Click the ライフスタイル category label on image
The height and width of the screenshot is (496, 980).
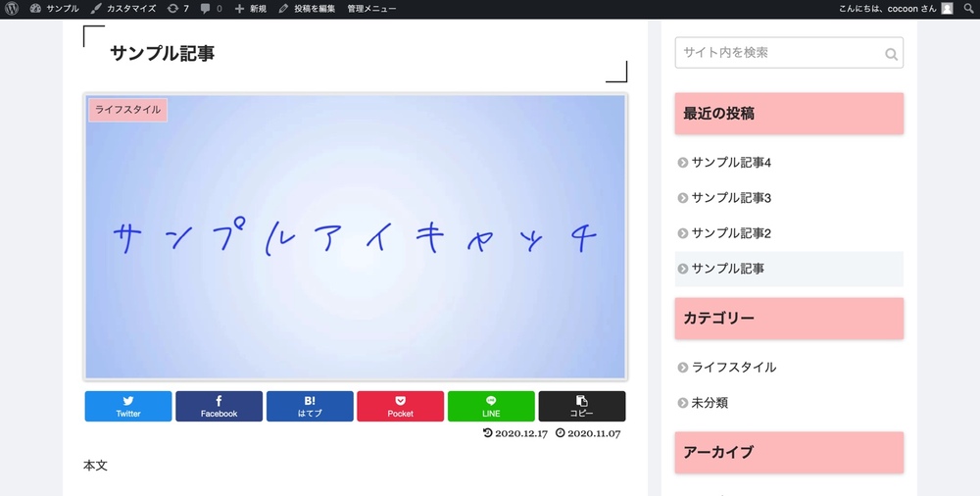pos(127,110)
